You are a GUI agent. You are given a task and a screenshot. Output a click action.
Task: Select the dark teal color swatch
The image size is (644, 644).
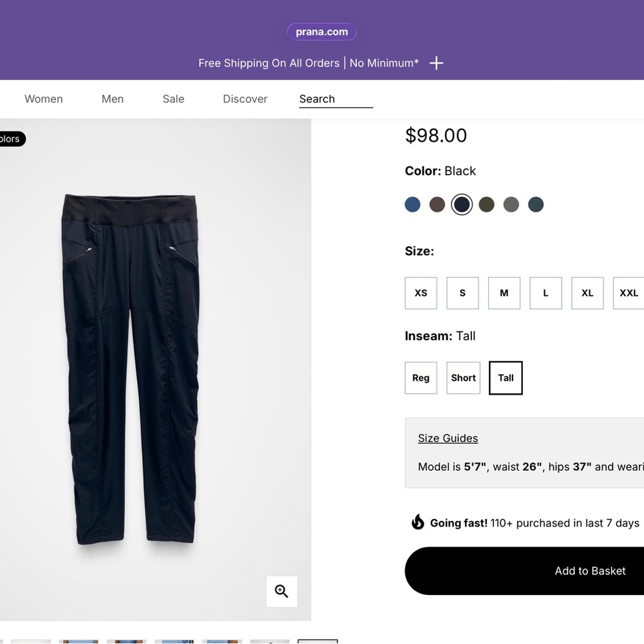tap(536, 205)
